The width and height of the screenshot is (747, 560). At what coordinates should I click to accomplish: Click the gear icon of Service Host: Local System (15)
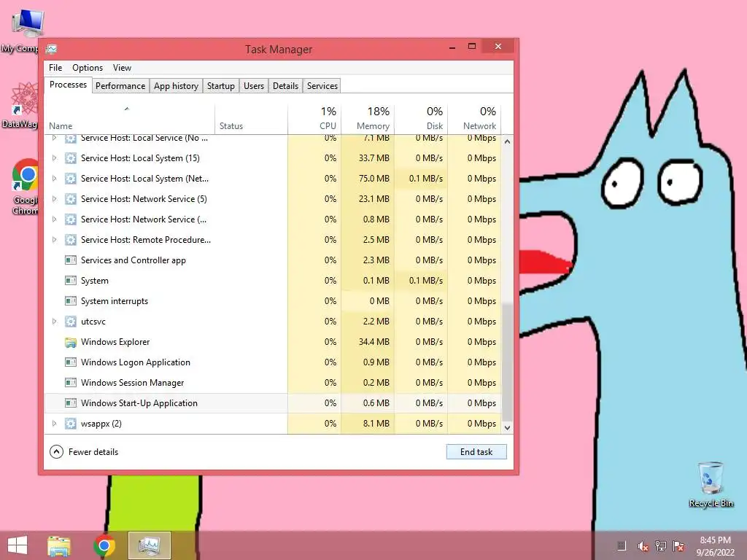(x=71, y=158)
